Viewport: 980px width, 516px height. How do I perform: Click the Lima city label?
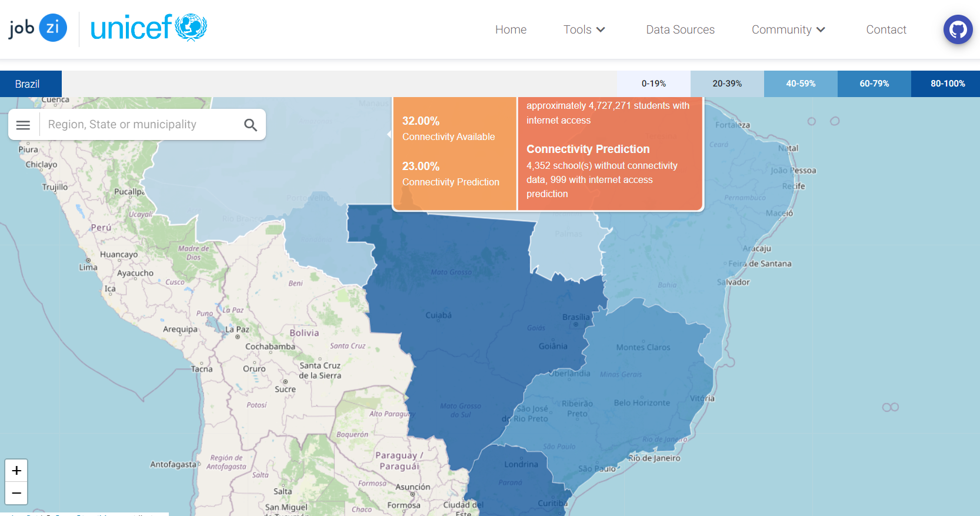(x=88, y=267)
